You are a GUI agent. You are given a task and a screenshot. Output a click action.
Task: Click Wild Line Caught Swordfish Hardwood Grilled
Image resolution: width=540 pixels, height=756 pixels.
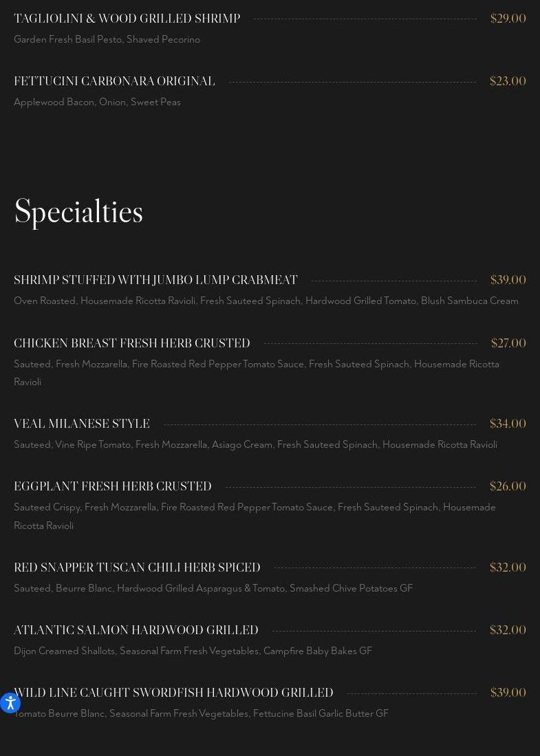click(x=173, y=693)
